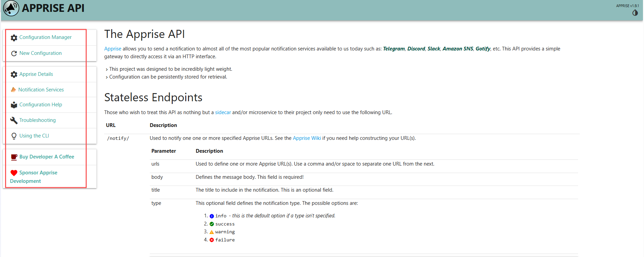Open Sponsor Apprise Development link
The image size is (644, 257).
(34, 177)
